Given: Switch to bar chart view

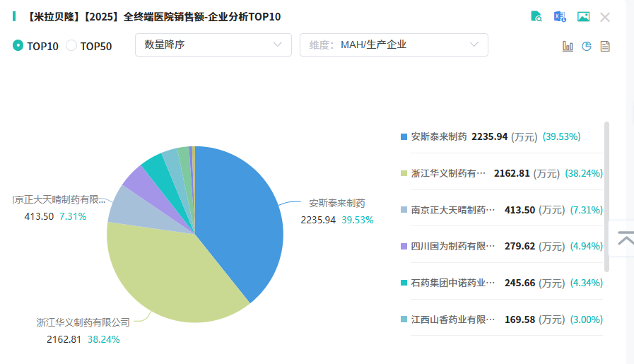Looking at the screenshot, I should [x=568, y=46].
